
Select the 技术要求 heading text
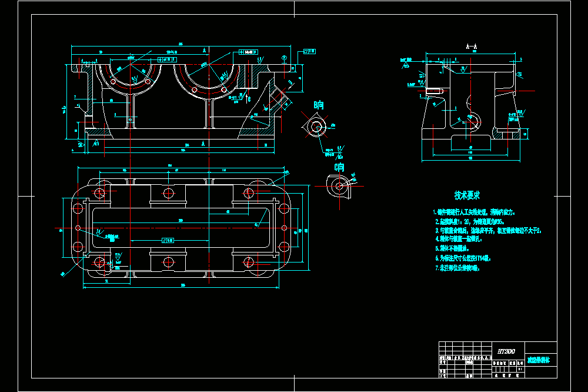click(x=467, y=195)
